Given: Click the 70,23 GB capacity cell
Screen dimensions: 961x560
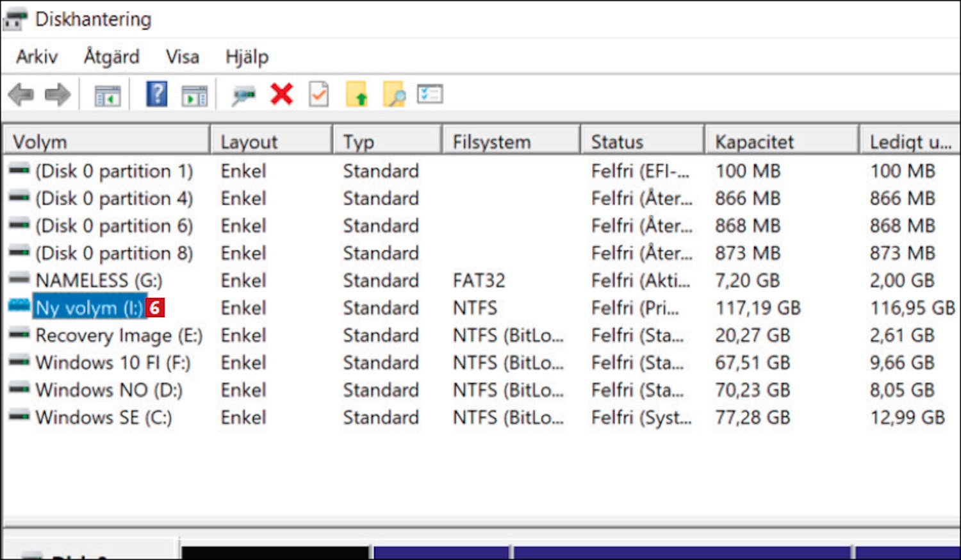Looking at the screenshot, I should coord(753,390).
